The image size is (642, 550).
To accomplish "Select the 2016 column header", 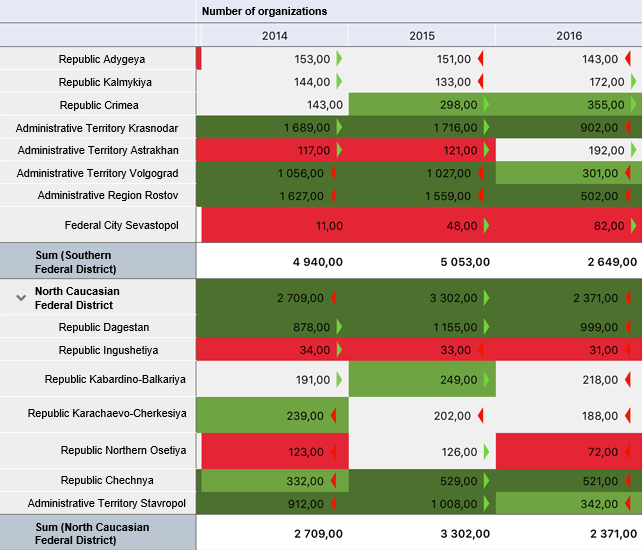I will tap(569, 36).
